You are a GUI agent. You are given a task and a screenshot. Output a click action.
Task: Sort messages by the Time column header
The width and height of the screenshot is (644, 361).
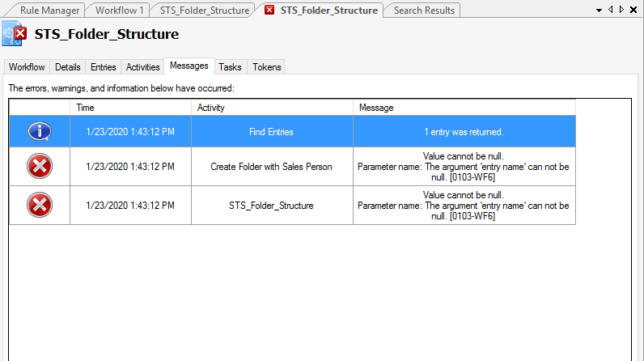[x=130, y=107]
